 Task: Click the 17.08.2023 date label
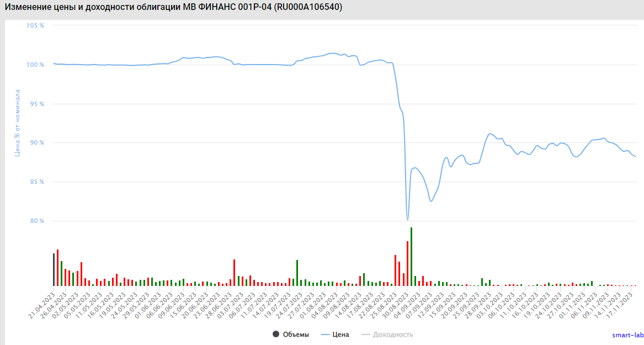[361, 304]
